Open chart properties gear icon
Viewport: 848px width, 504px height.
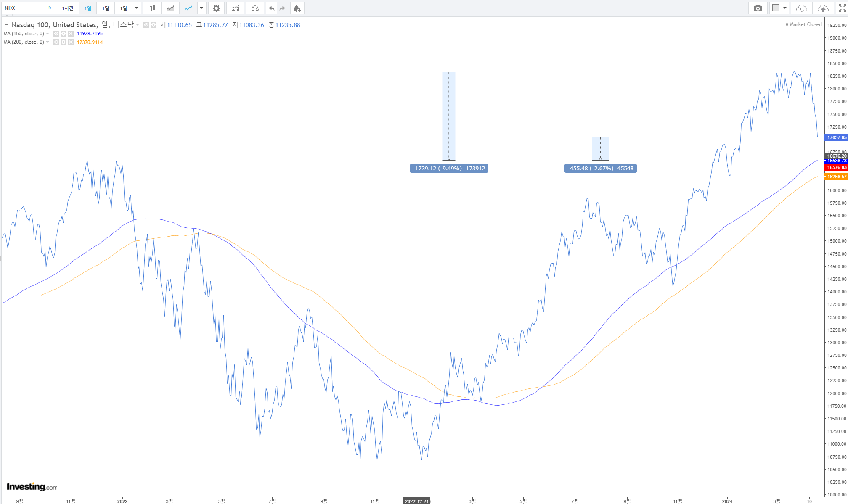click(x=216, y=8)
